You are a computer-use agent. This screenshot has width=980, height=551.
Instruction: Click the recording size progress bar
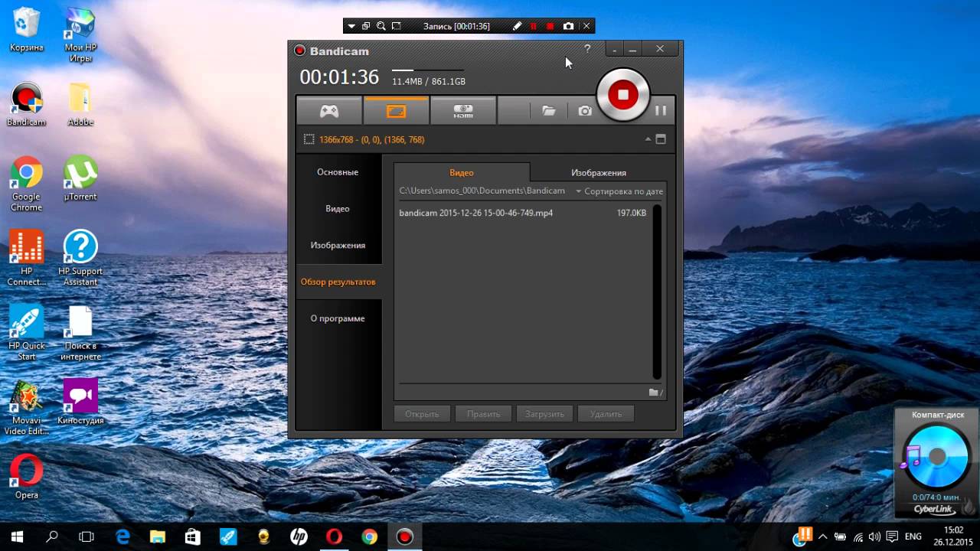(x=427, y=70)
